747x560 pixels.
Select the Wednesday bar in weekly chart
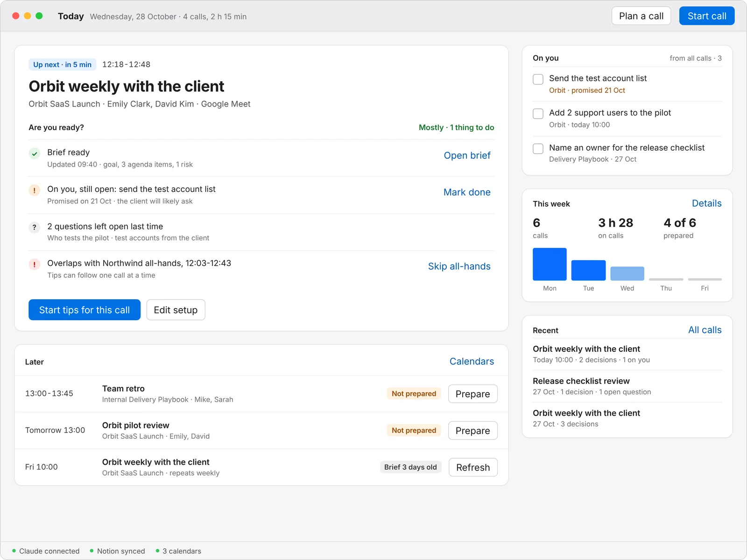point(627,273)
